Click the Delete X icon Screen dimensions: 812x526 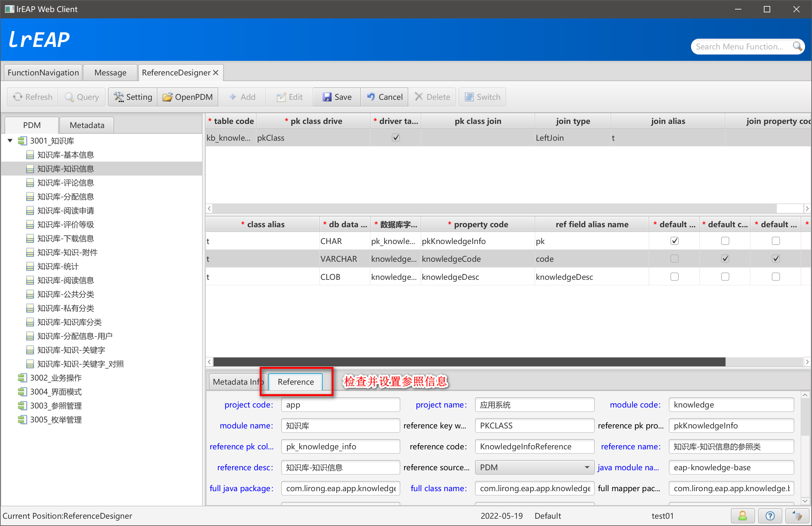(419, 97)
